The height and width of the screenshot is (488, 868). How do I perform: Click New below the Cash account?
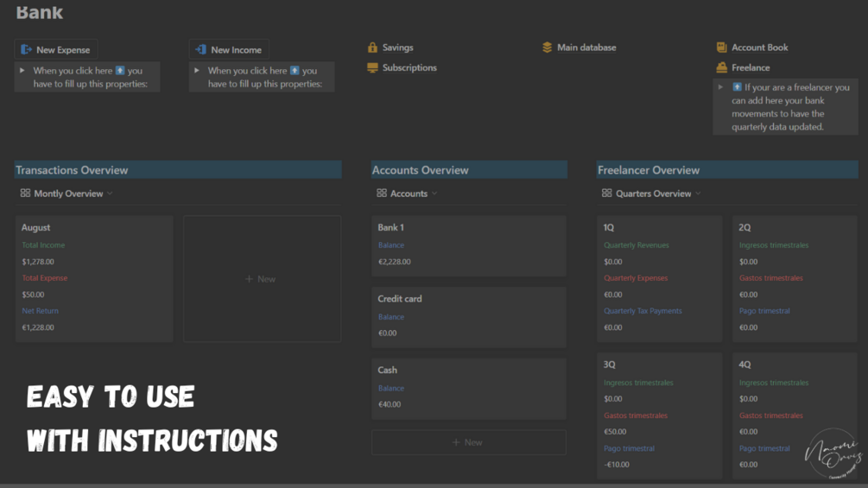(x=468, y=442)
